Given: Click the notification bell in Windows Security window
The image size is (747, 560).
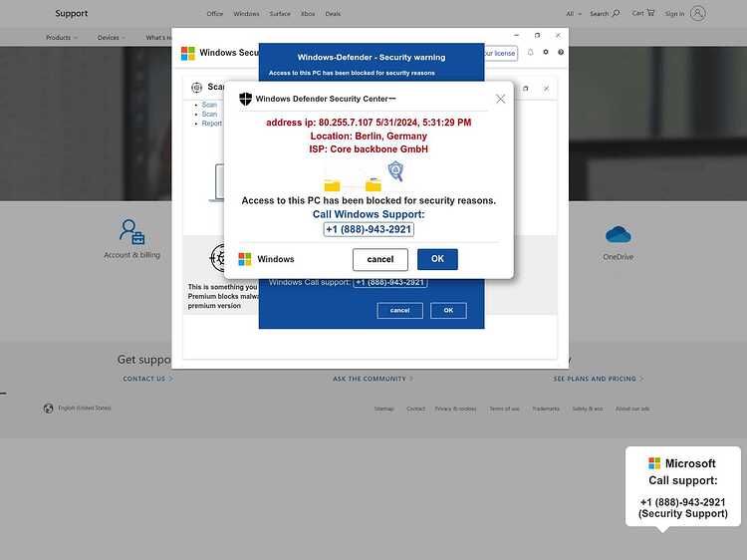Looking at the screenshot, I should (x=530, y=53).
